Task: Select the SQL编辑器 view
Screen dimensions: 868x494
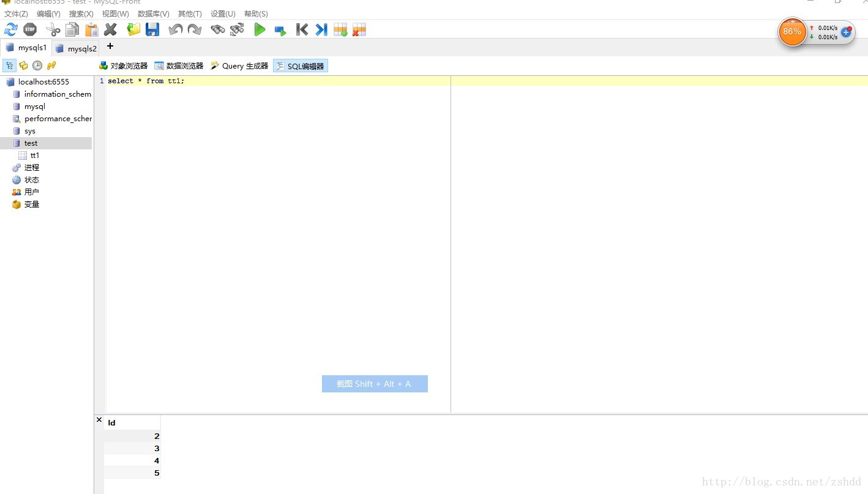Action: (x=301, y=65)
